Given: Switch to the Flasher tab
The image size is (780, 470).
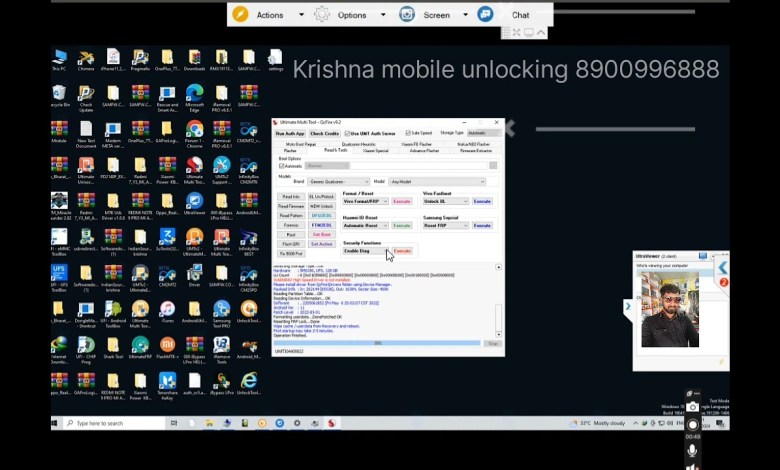Looking at the screenshot, I should coord(290,150).
